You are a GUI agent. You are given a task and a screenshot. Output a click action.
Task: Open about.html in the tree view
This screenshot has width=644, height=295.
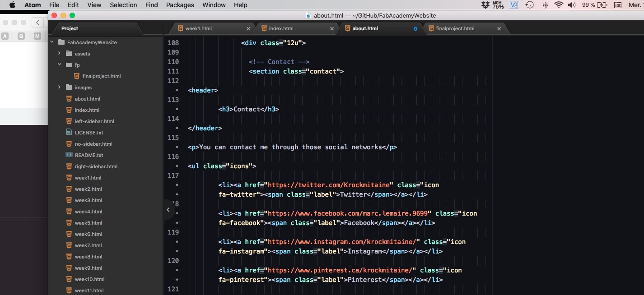coord(88,99)
